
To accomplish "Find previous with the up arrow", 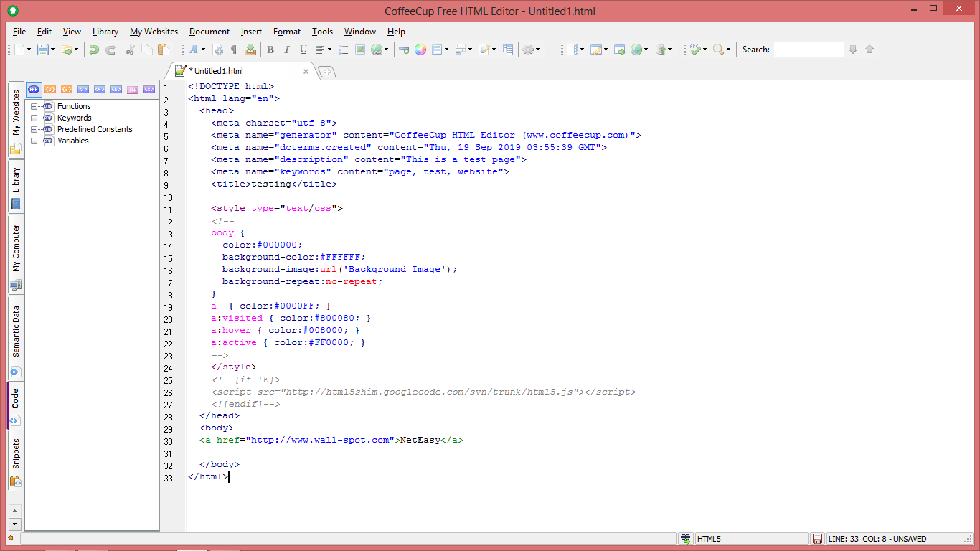I will (870, 50).
